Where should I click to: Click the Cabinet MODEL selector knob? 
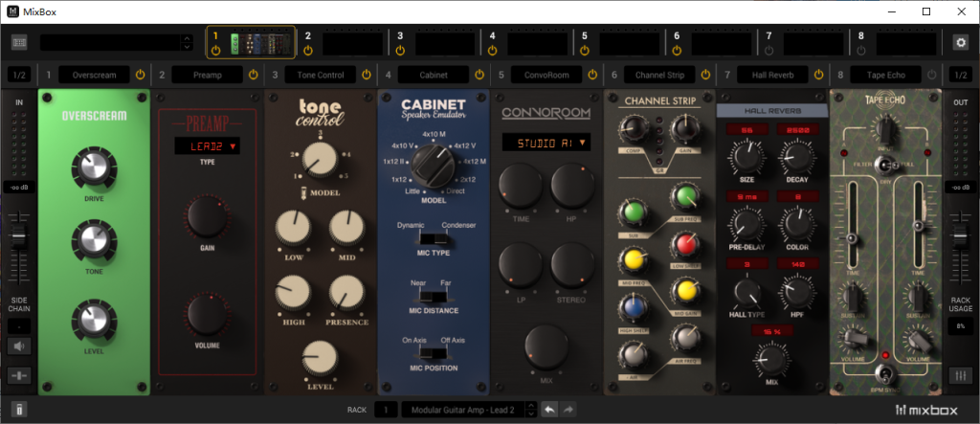pos(433,164)
